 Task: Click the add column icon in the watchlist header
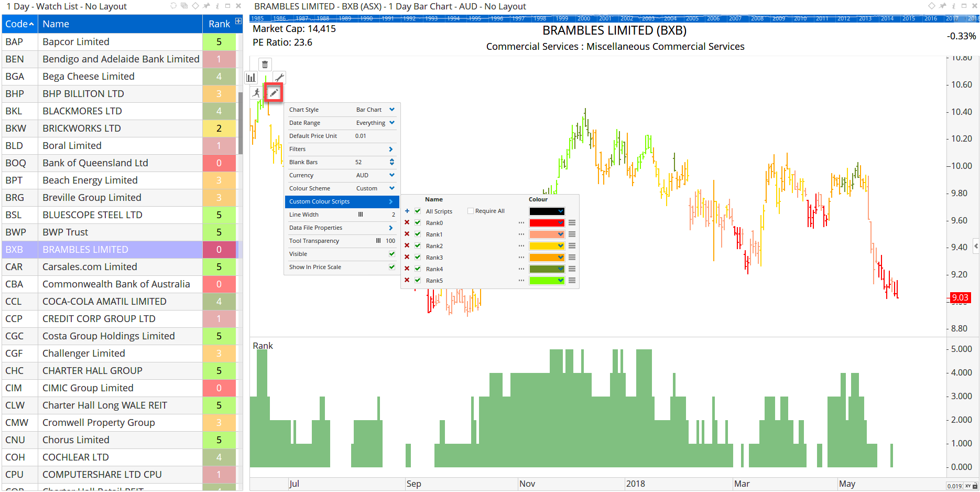pyautogui.click(x=238, y=20)
